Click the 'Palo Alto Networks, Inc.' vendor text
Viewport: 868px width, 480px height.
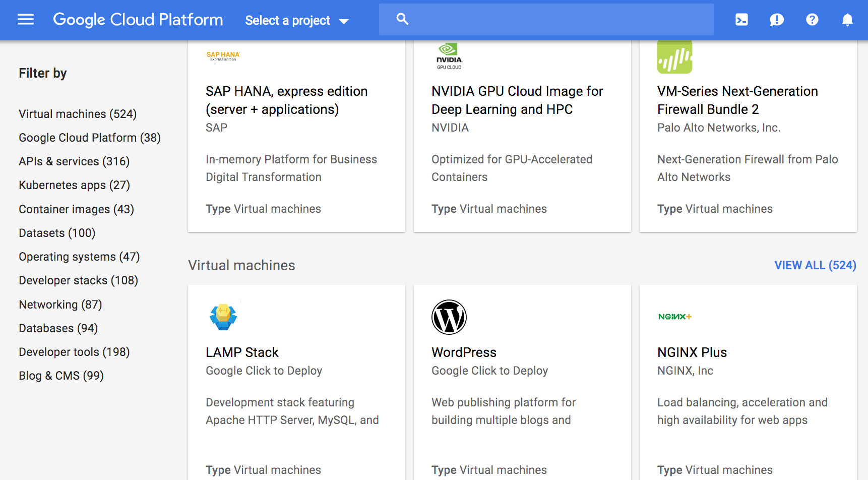coord(719,128)
